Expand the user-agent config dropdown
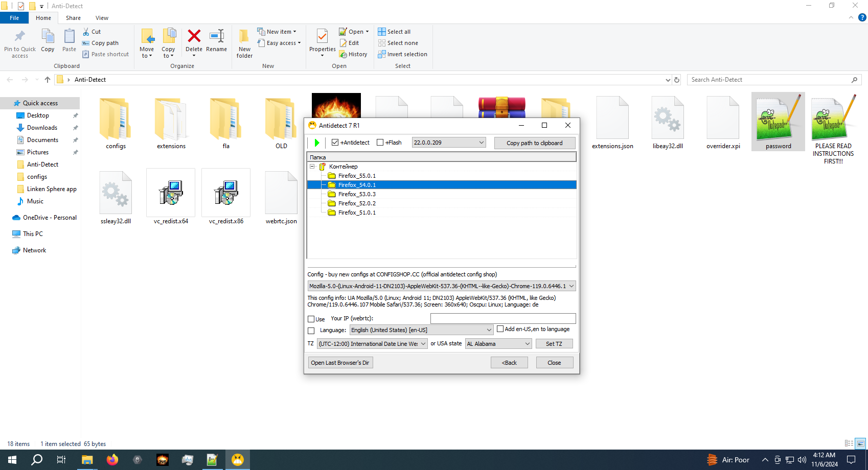The width and height of the screenshot is (868, 470). (571, 286)
